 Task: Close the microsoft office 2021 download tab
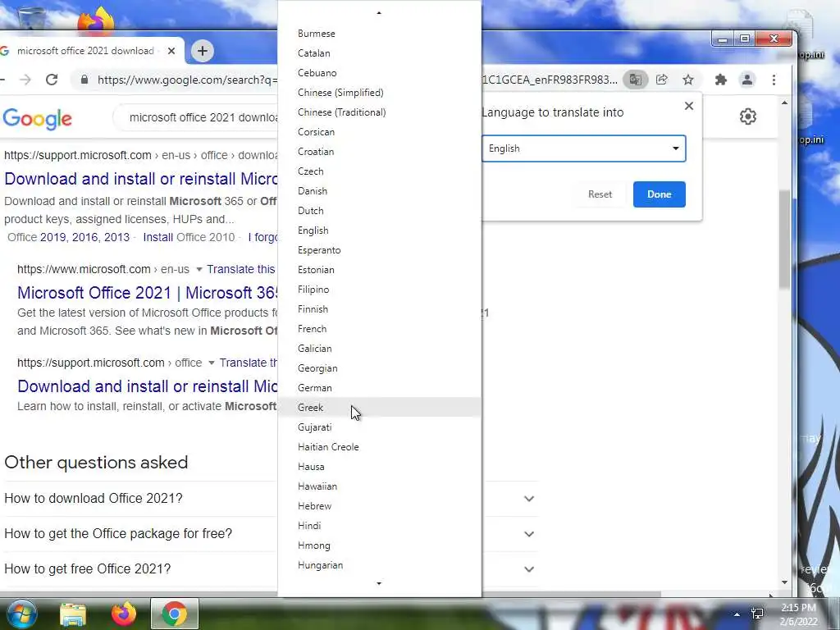tap(171, 51)
